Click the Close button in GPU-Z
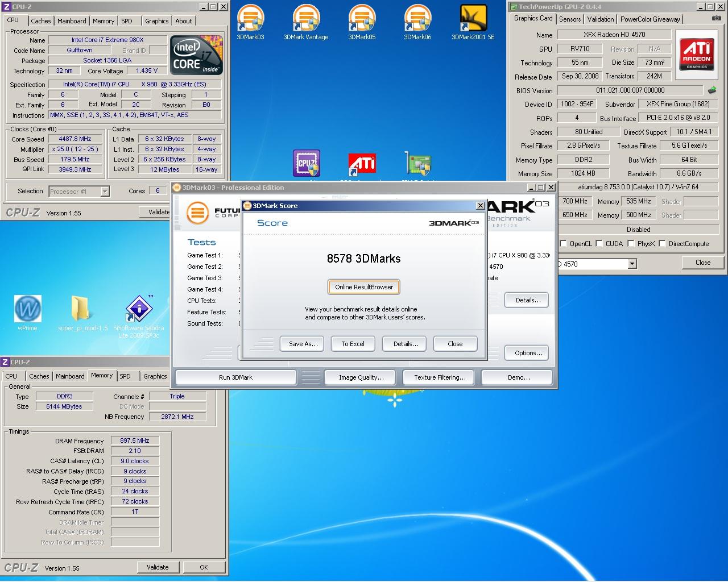 tap(702, 263)
